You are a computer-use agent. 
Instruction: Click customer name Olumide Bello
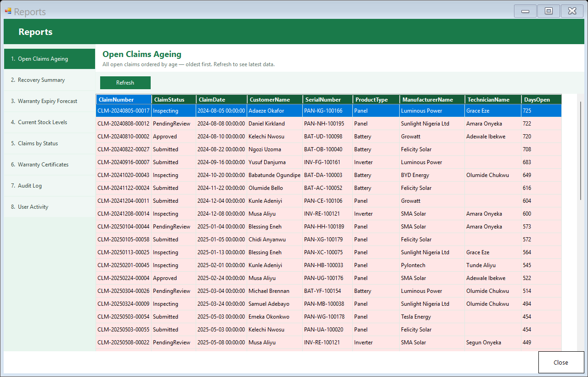(x=275, y=188)
